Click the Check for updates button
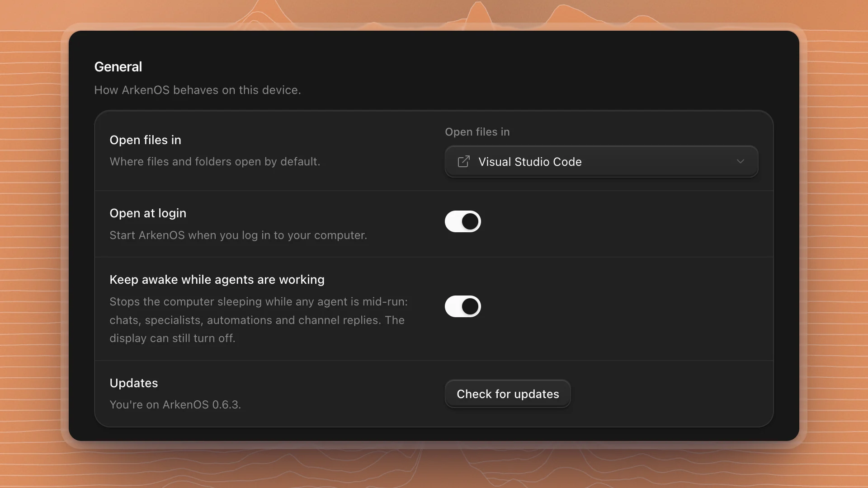The height and width of the screenshot is (488, 868). 508,394
